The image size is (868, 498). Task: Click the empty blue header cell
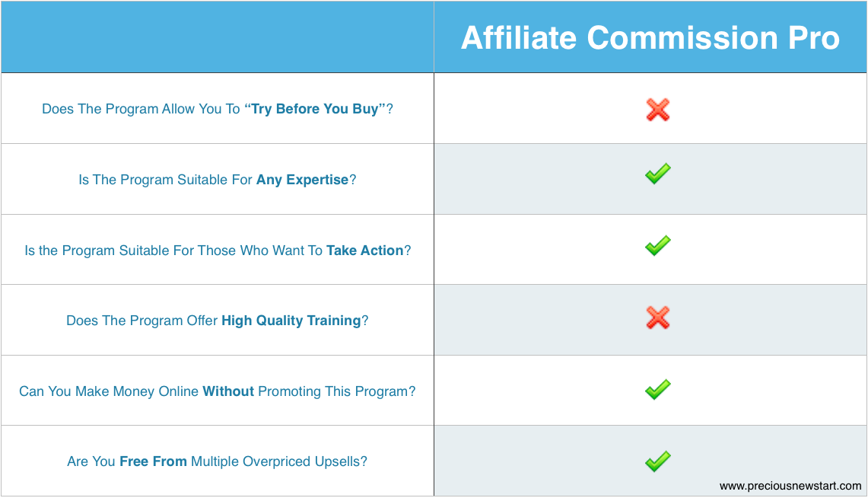(x=218, y=37)
